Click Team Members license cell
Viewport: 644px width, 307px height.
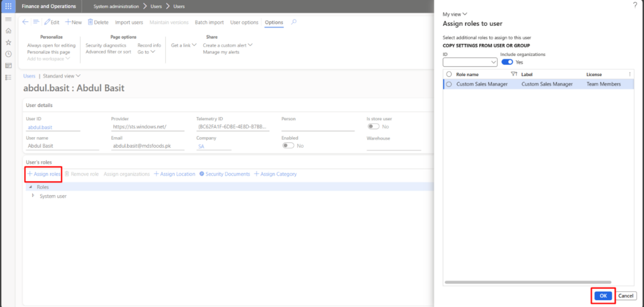coord(603,84)
